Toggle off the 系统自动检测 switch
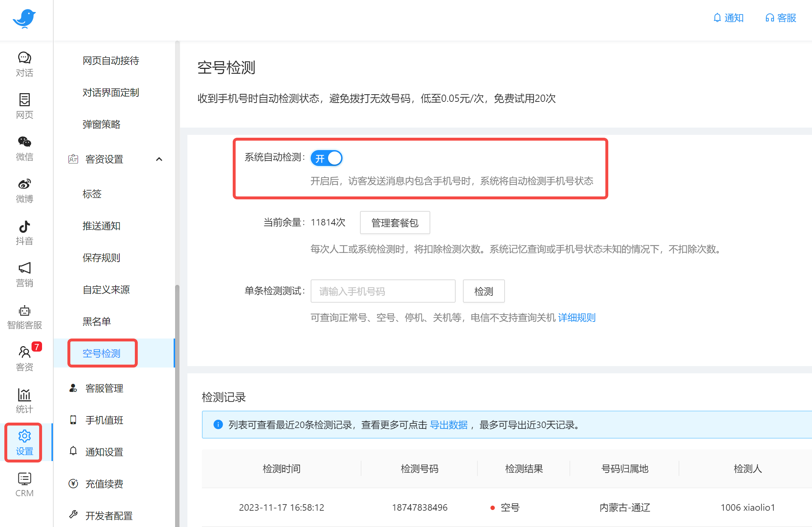 point(326,158)
